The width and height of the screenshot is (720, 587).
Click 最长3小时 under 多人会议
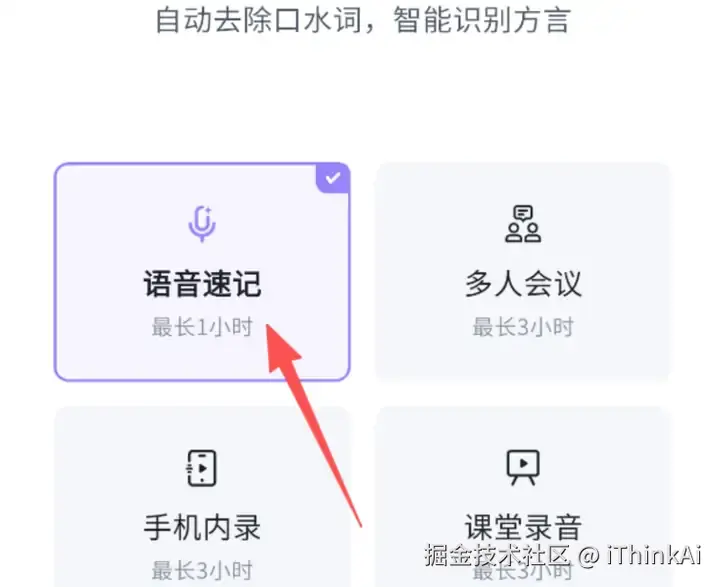point(523,327)
